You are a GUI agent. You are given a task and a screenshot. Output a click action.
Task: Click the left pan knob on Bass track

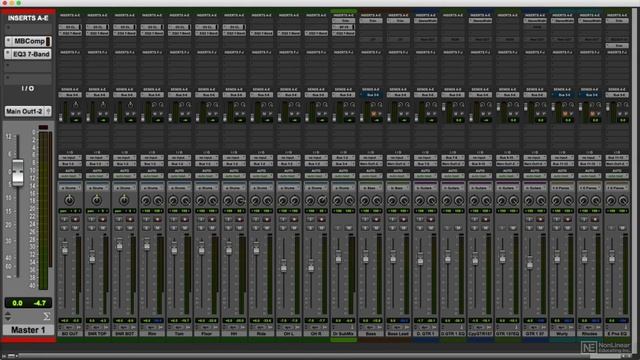pos(365,200)
